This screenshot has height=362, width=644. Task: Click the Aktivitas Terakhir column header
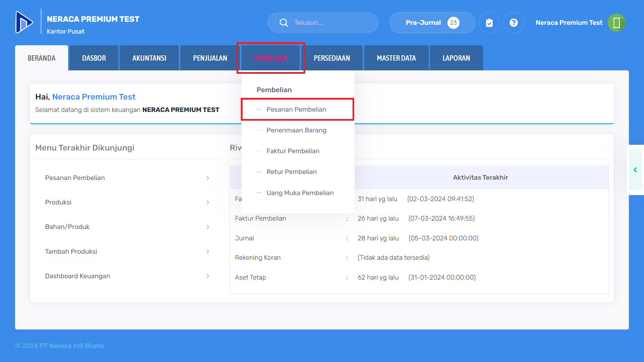[x=480, y=177]
